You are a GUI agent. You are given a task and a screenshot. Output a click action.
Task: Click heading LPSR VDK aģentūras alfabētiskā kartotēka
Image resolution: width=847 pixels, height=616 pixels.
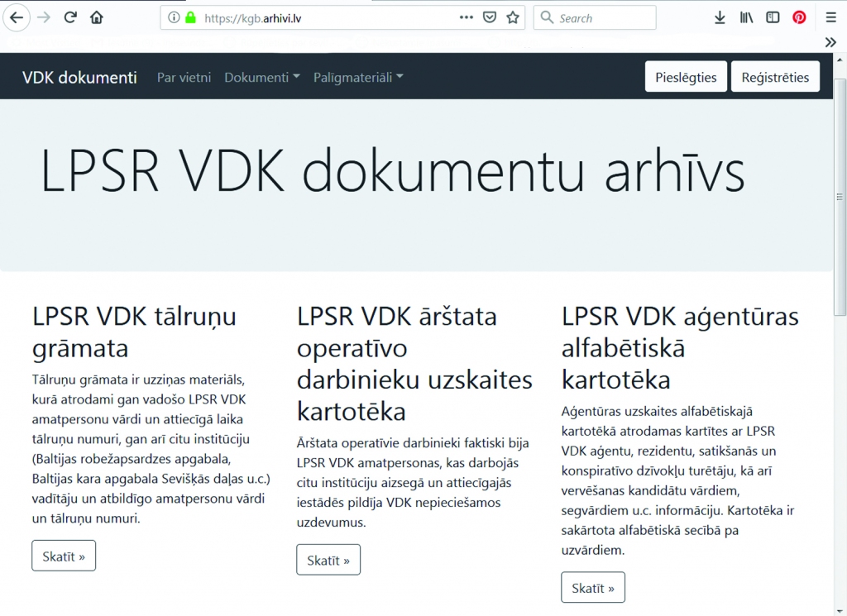(x=680, y=347)
